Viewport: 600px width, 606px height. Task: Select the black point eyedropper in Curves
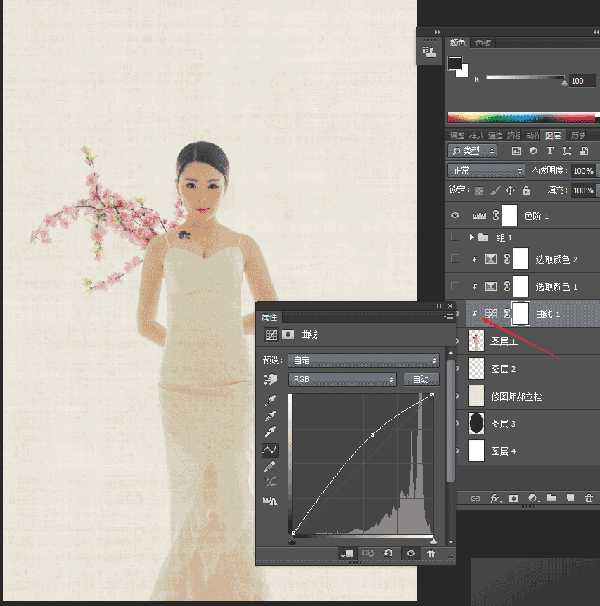coord(271,400)
